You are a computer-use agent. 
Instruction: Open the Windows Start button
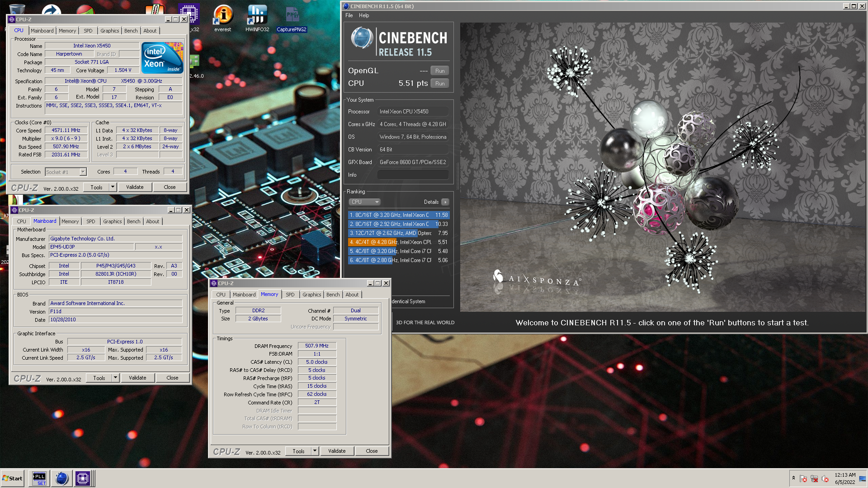pyautogui.click(x=13, y=478)
